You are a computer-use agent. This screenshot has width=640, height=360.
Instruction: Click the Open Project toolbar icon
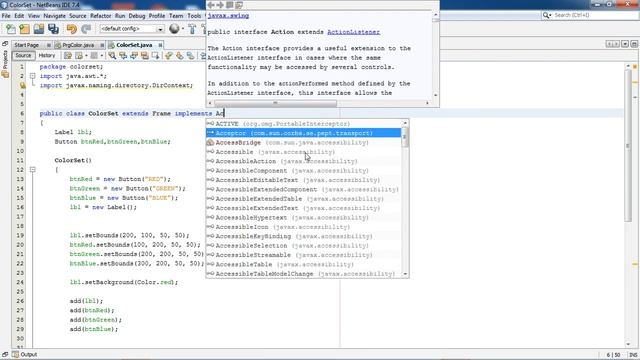click(x=39, y=29)
